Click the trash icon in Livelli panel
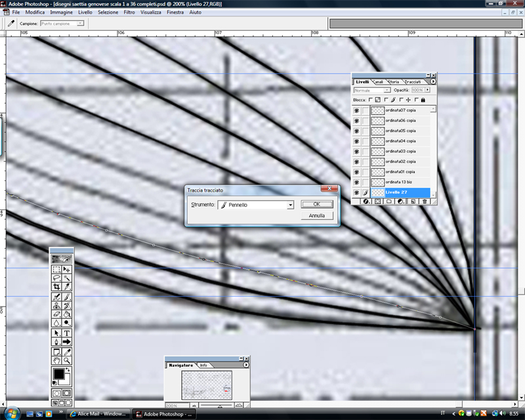Image resolution: width=525 pixels, height=420 pixels. coord(425,201)
